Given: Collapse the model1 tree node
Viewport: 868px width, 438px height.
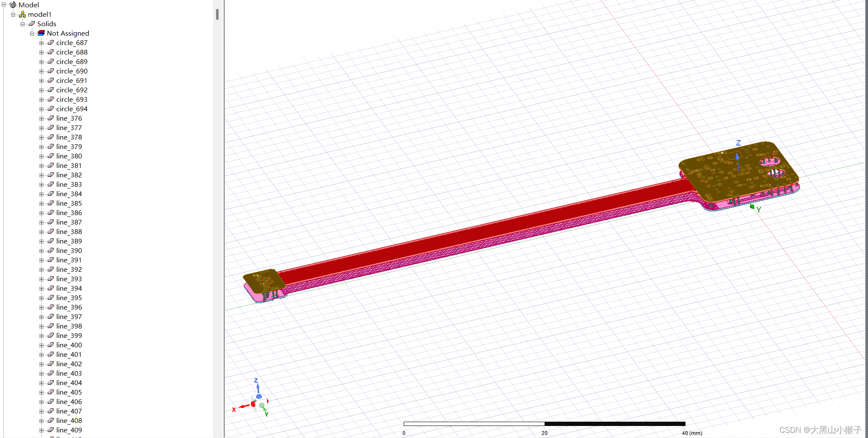Looking at the screenshot, I should tap(13, 14).
